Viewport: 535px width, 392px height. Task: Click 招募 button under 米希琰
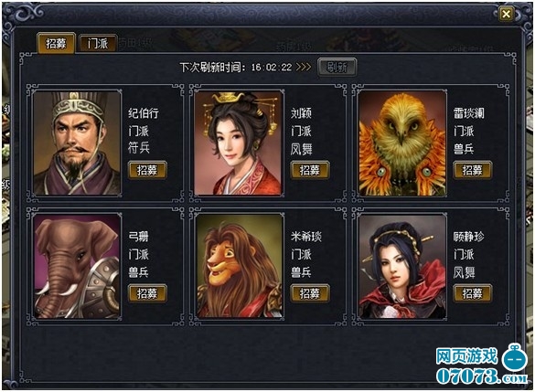click(310, 293)
